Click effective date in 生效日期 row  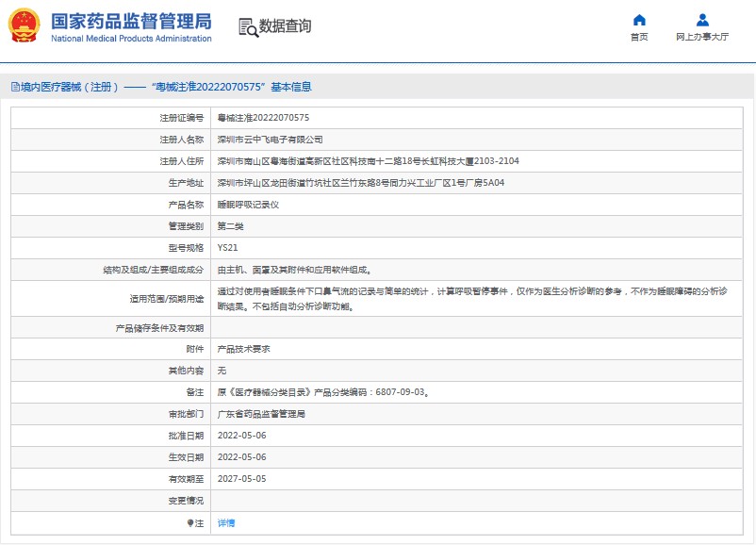241,457
